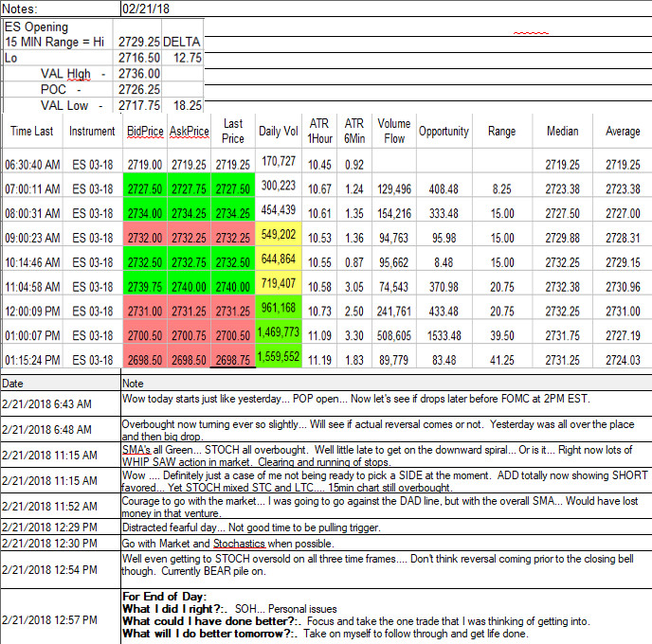This screenshot has width=652, height=644.
Task: Click the Instrument column header
Action: click(92, 131)
